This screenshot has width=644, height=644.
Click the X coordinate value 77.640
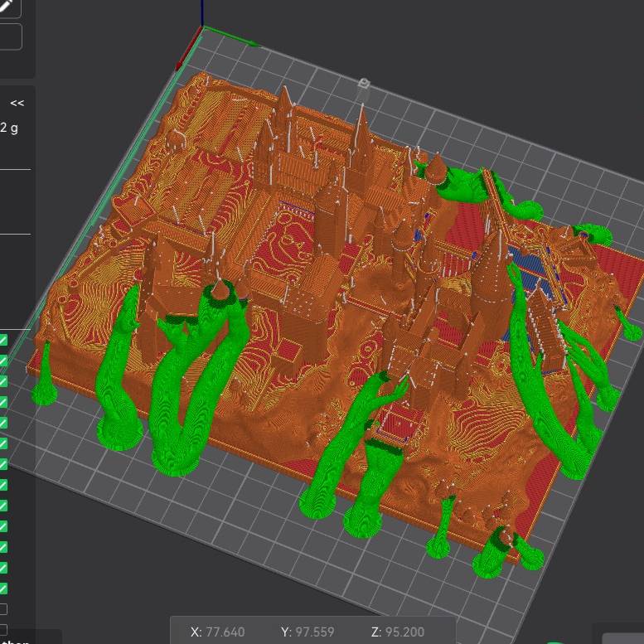click(x=225, y=632)
